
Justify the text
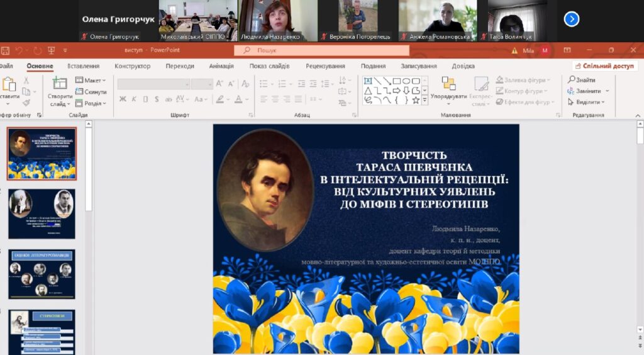[298, 99]
